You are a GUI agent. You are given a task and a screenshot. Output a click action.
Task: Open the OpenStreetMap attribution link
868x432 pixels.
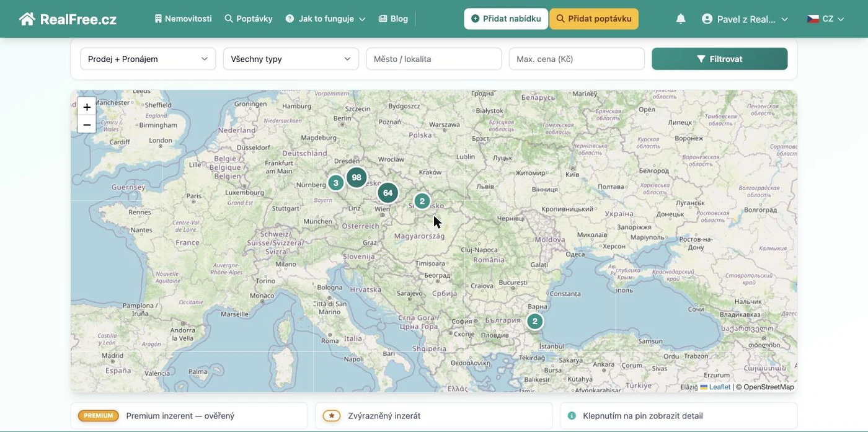point(769,387)
